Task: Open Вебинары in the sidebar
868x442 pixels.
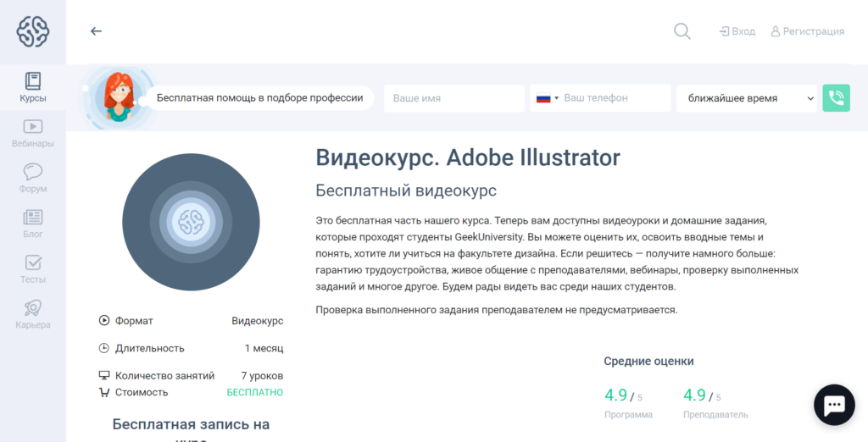Action: (x=33, y=134)
